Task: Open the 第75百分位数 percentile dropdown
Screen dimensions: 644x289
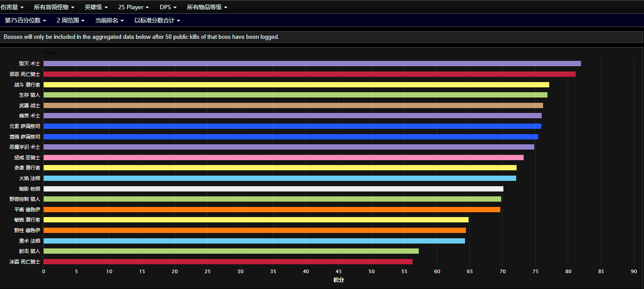Action: 26,20
